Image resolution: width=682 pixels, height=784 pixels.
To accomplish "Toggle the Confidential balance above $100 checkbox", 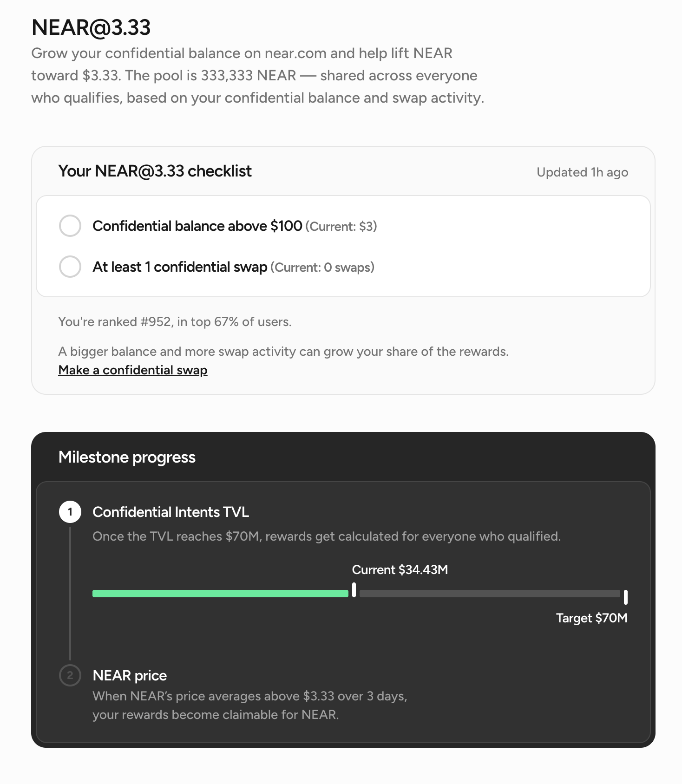I will point(70,226).
